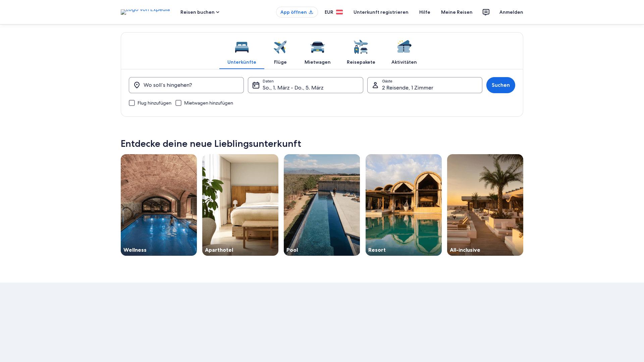Viewport: 644px width, 362px height.
Task: Open Reisepakete via its luggage icon
Action: (x=361, y=47)
